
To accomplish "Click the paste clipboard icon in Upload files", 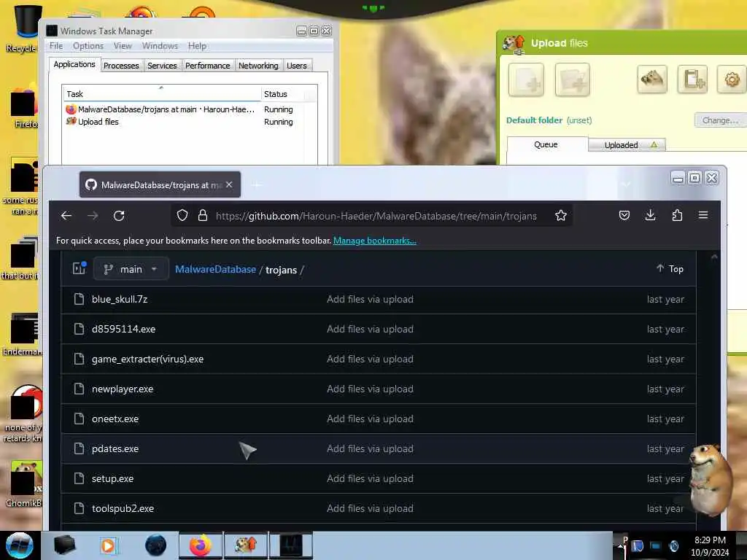I will [x=692, y=79].
